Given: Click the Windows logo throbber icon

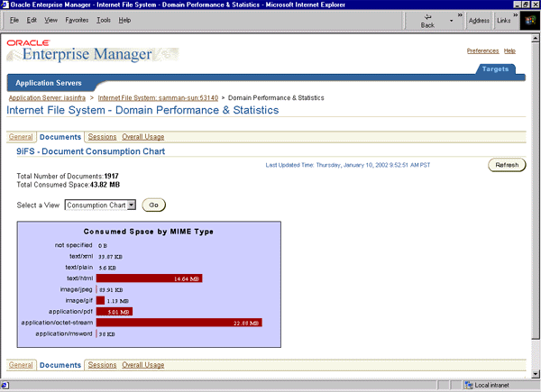Looking at the screenshot, I should click(x=529, y=21).
